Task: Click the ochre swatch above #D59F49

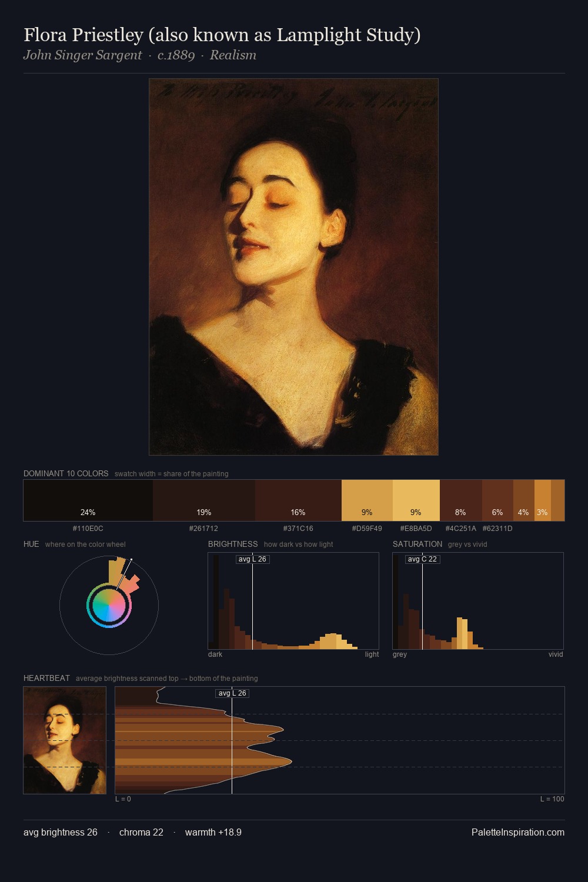Action: pyautogui.click(x=367, y=500)
